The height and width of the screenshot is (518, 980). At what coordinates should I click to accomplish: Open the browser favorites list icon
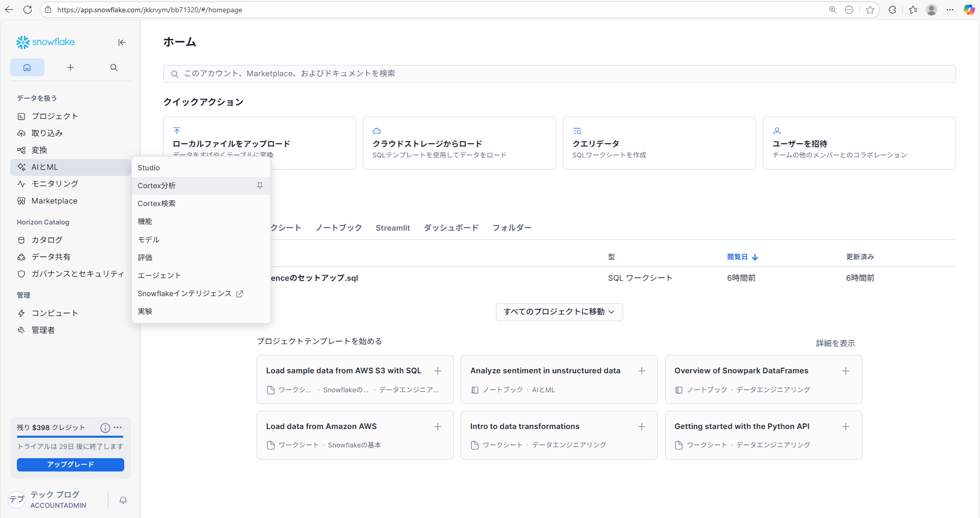(x=913, y=10)
